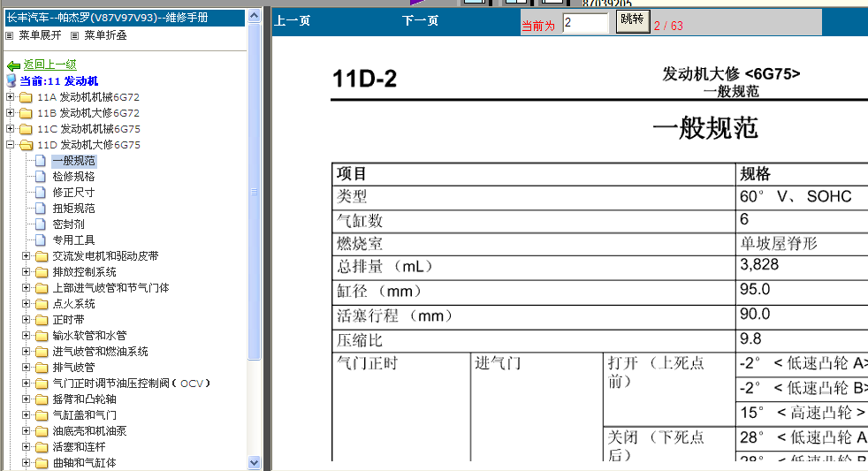868x471 pixels.
Task: Click the 跳转 jump button
Action: coord(633,21)
